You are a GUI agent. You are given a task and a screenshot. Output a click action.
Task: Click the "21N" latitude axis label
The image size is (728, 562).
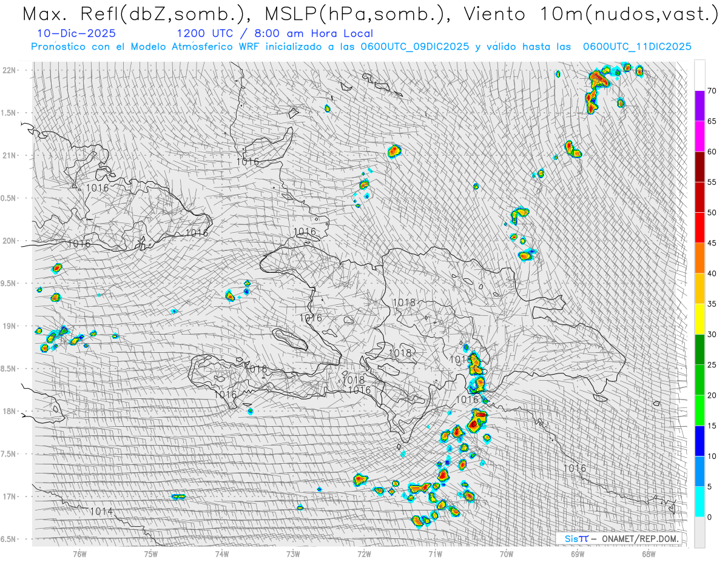10,156
